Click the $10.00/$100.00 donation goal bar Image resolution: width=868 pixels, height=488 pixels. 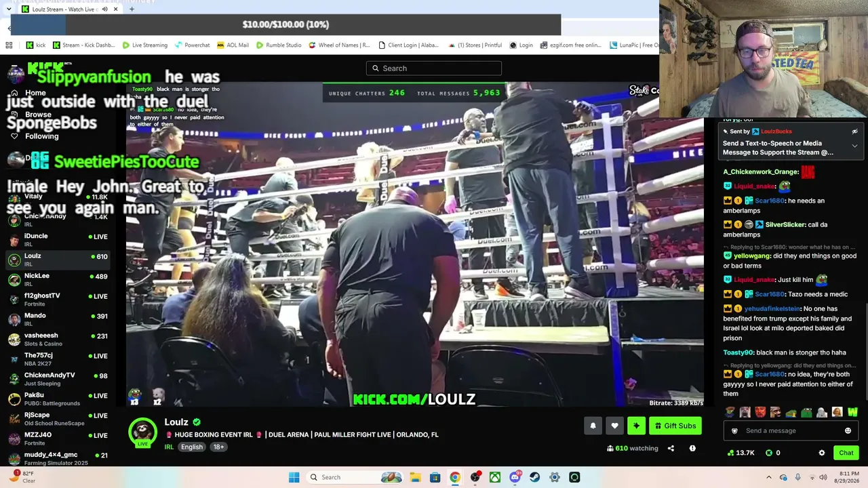285,24
